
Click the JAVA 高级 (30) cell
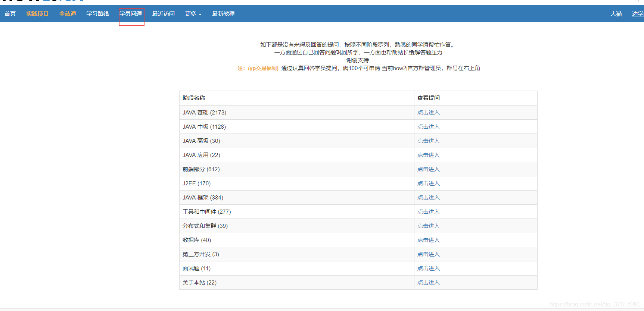297,141
